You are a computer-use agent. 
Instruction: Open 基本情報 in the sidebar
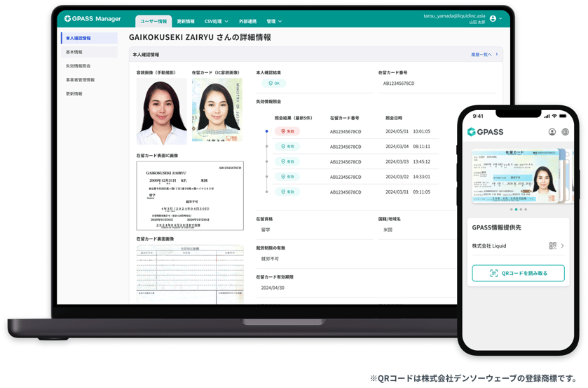(89, 52)
